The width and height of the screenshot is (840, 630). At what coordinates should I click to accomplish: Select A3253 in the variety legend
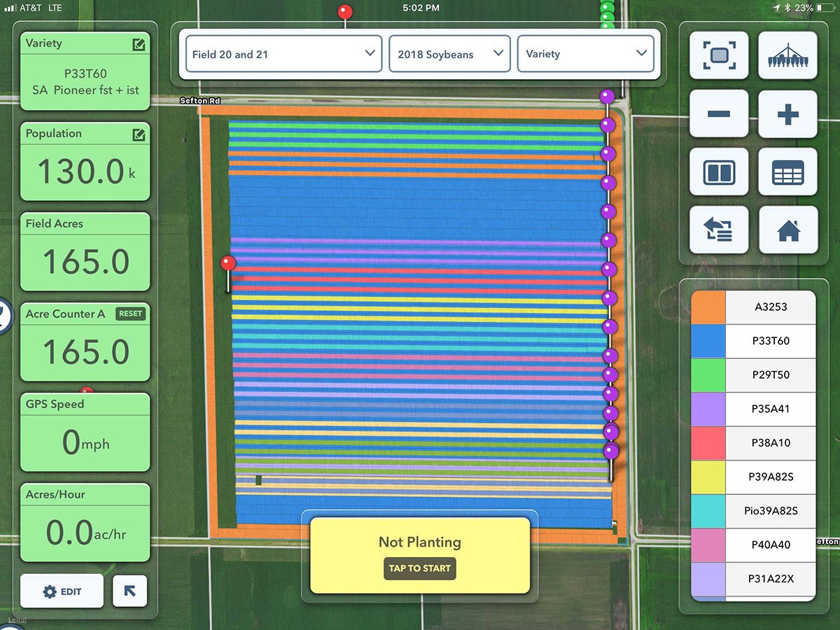pyautogui.click(x=770, y=307)
